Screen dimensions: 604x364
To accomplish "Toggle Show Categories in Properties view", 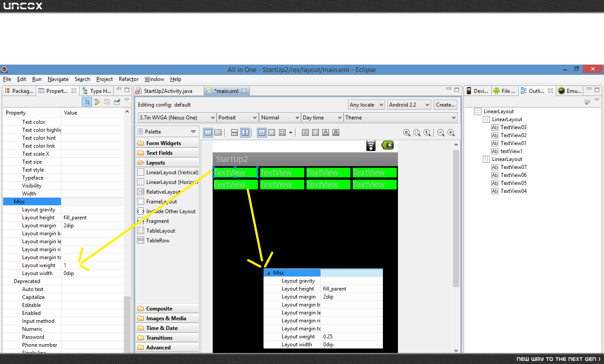I will (87, 102).
